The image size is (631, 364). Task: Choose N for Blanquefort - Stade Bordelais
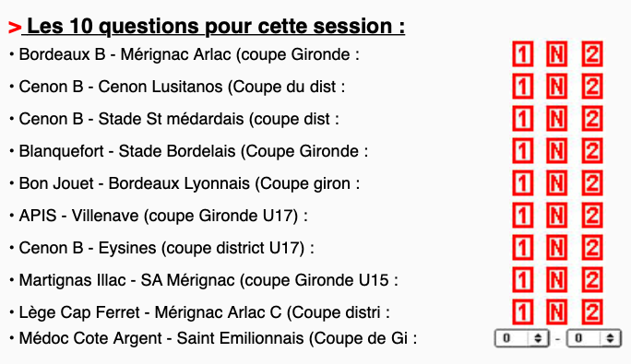coord(556,151)
